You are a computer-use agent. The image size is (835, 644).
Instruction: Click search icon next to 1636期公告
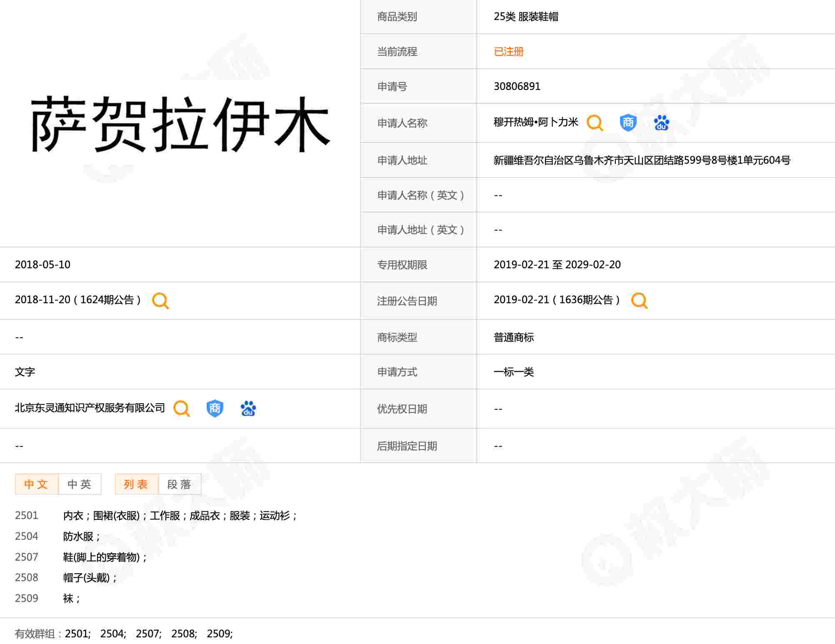[639, 300]
